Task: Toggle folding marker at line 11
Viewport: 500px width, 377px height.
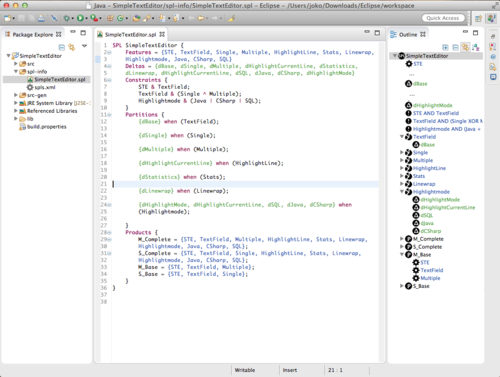Action: pyautogui.click(x=109, y=115)
